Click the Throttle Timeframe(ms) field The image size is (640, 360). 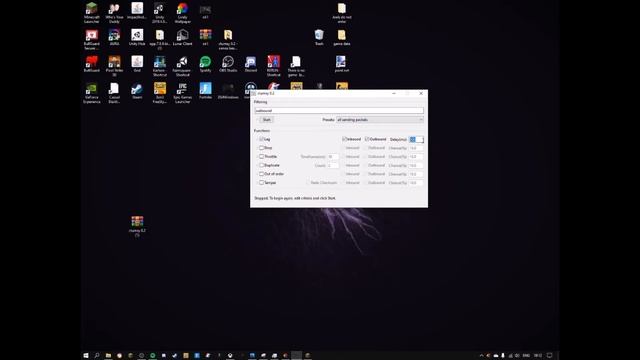pyautogui.click(x=333, y=157)
